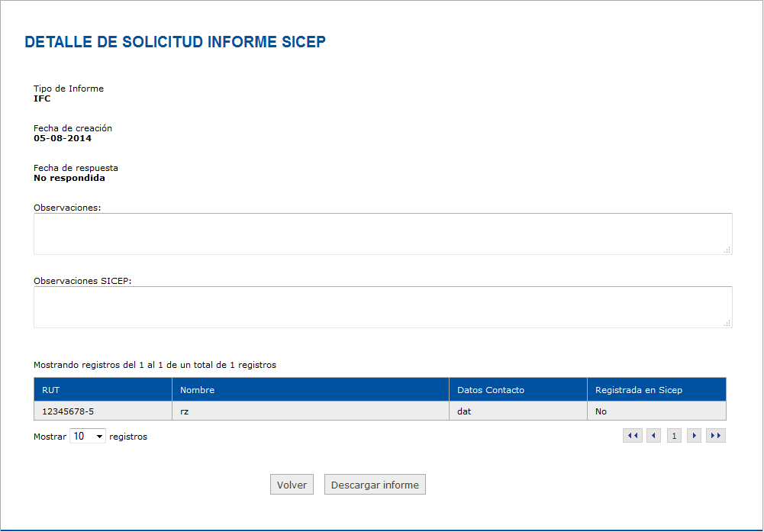This screenshot has height=532, width=764.
Task: Click the No respondida status text
Action: click(x=69, y=178)
